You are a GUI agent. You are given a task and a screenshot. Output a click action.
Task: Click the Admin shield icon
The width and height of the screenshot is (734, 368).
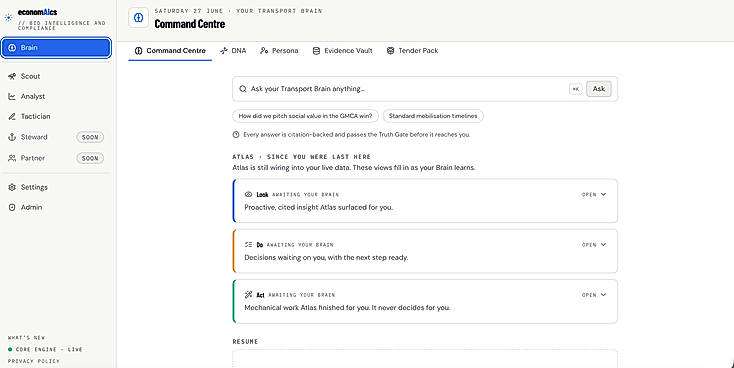pyautogui.click(x=12, y=207)
